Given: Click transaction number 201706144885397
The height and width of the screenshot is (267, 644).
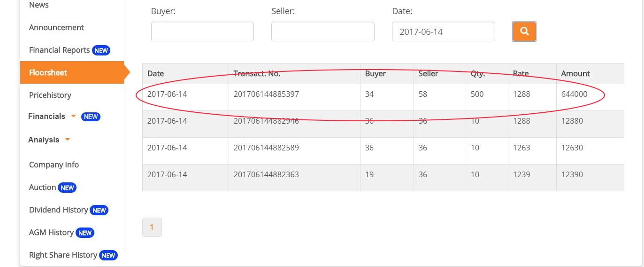Looking at the screenshot, I should pyautogui.click(x=266, y=94).
